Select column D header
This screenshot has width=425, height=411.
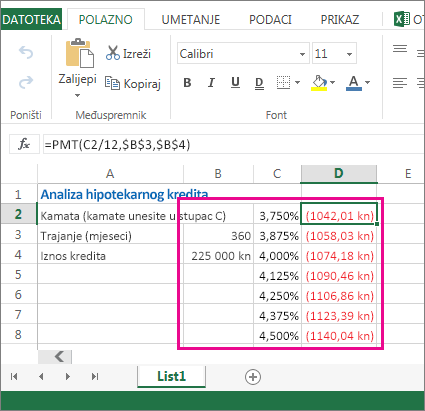[x=339, y=174]
